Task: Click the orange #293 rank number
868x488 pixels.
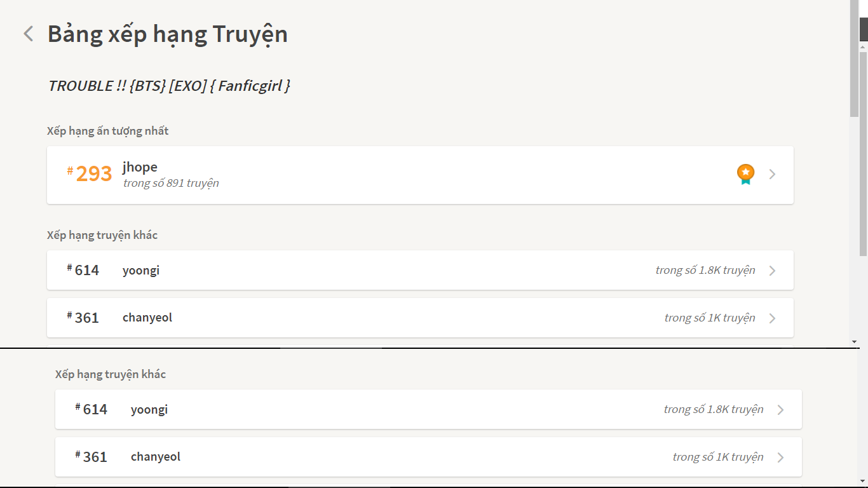Action: tap(90, 173)
